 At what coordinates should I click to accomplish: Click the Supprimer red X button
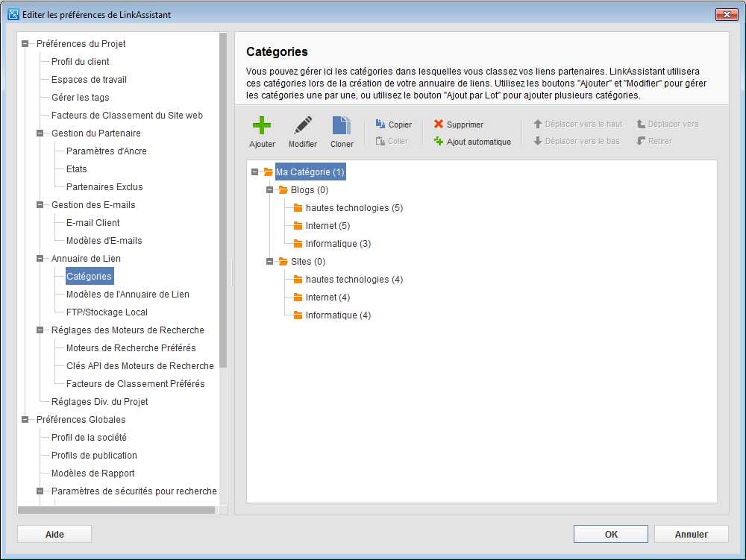coord(459,124)
